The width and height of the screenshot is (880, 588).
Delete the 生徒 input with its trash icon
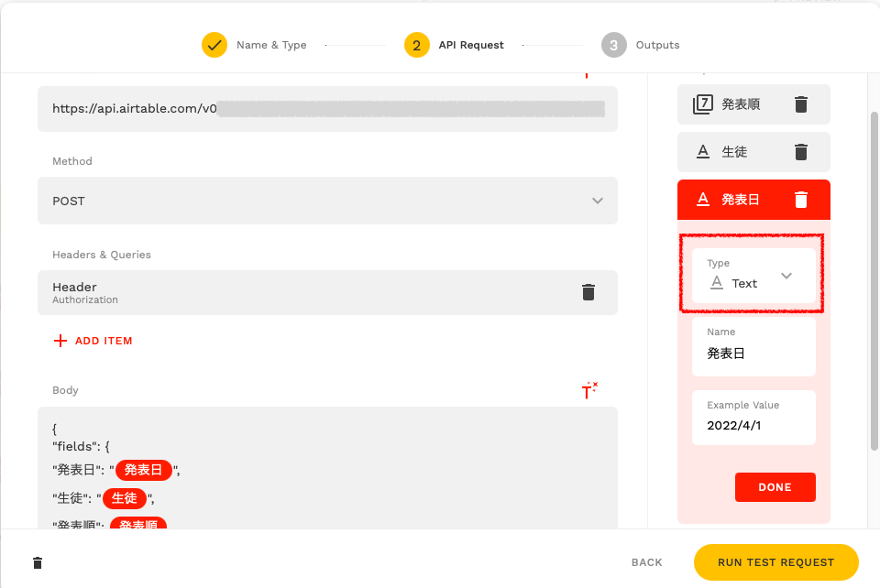[x=801, y=152]
